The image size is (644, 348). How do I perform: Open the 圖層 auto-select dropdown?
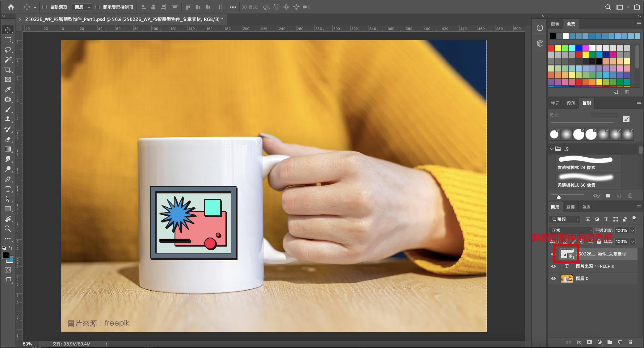pos(82,7)
